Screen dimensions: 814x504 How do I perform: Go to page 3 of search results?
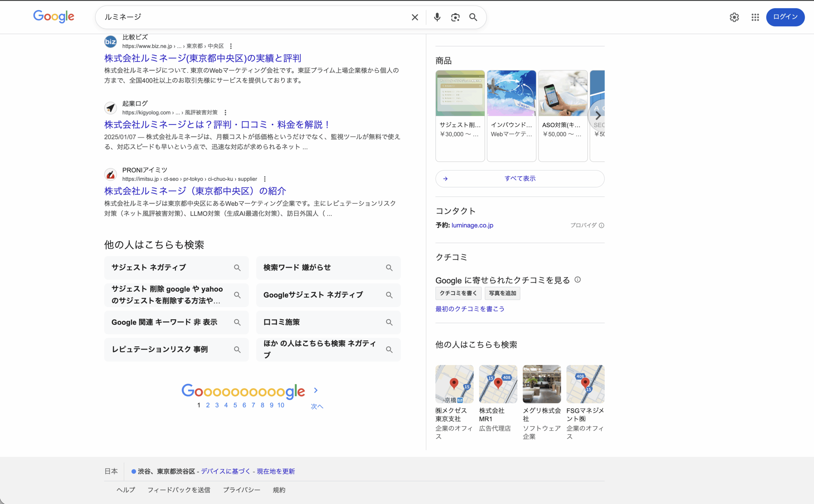217,405
